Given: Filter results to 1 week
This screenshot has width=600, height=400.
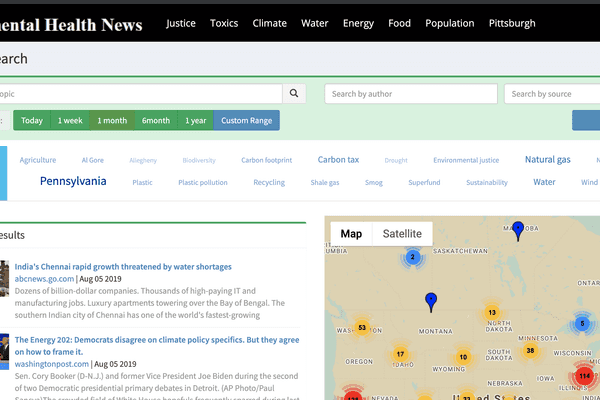Looking at the screenshot, I should click(70, 121).
